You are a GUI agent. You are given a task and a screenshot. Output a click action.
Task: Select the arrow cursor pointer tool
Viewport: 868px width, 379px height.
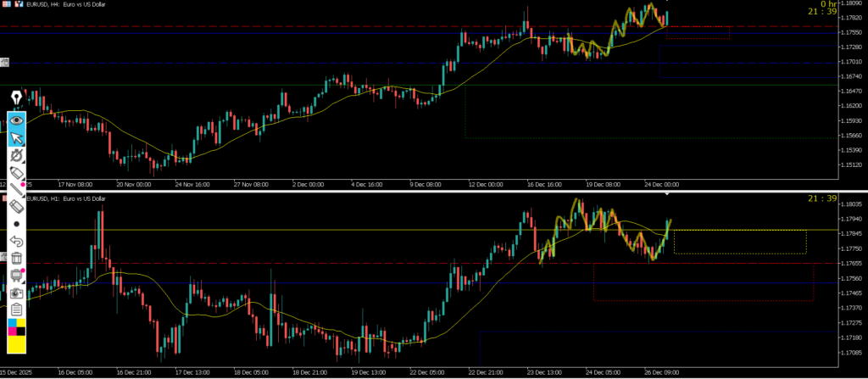(x=16, y=138)
